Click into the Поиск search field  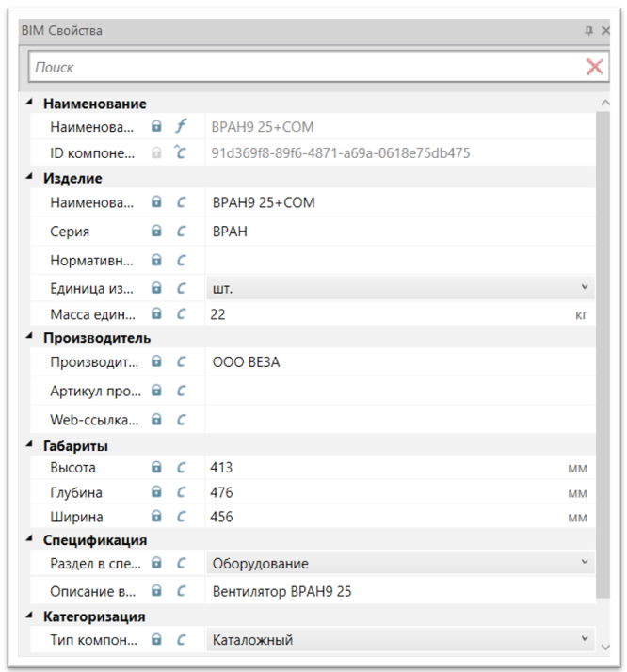coord(301,67)
